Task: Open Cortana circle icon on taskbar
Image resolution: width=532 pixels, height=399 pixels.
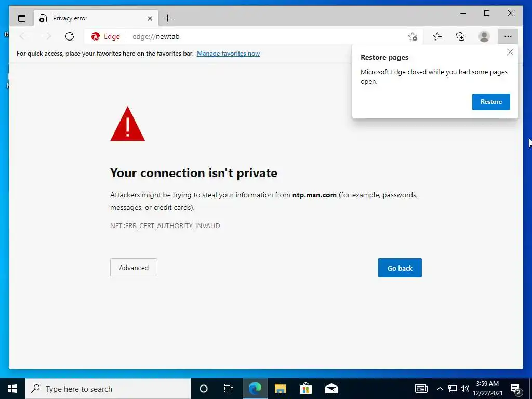Action: pyautogui.click(x=204, y=389)
